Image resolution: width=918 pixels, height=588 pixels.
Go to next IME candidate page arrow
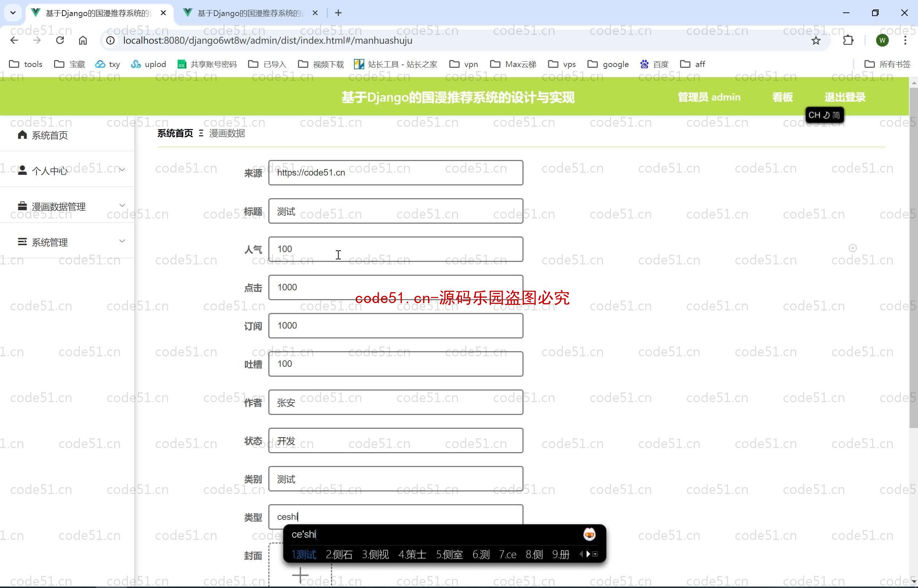click(x=588, y=554)
